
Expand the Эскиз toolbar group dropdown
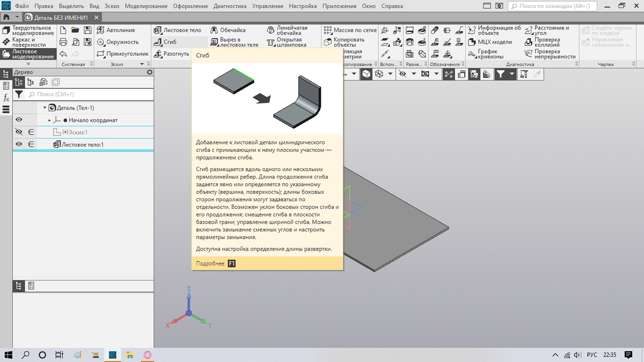(142, 64)
